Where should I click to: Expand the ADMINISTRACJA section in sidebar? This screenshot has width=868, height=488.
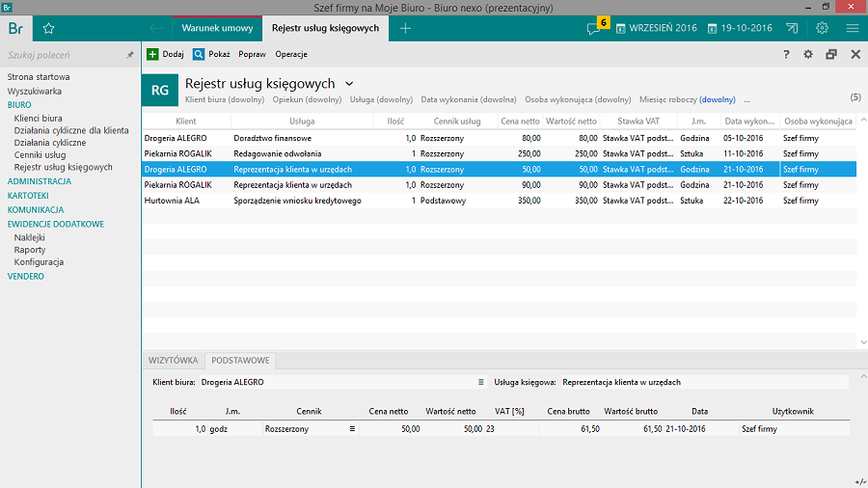(x=40, y=181)
